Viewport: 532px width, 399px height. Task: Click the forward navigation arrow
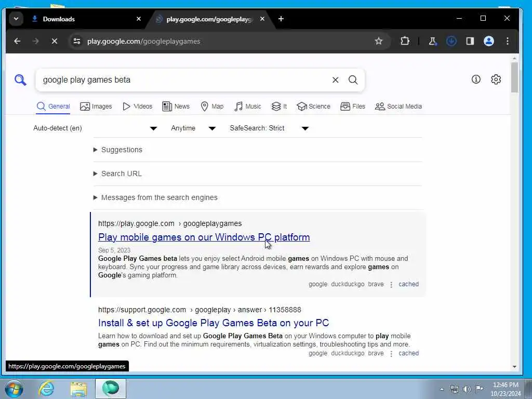(x=36, y=42)
